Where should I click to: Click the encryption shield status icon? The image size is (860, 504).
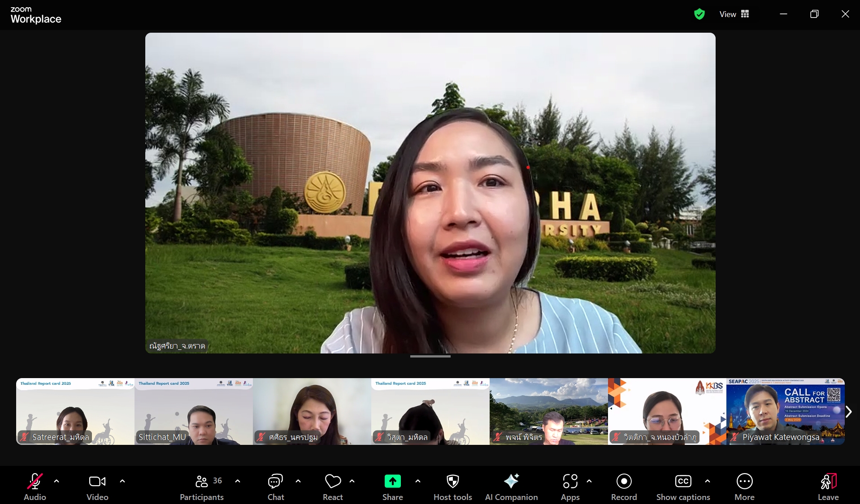[699, 14]
